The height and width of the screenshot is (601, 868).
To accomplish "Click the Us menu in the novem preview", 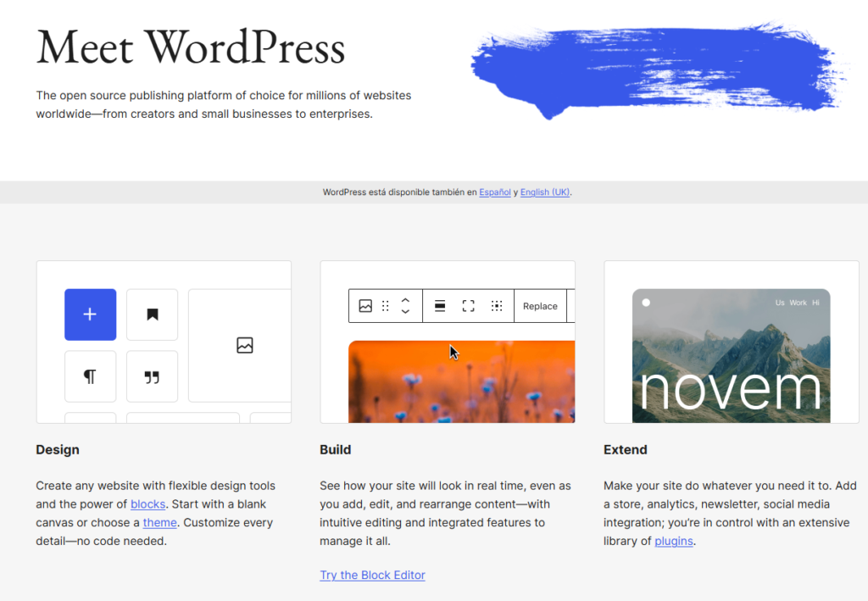I will [780, 303].
